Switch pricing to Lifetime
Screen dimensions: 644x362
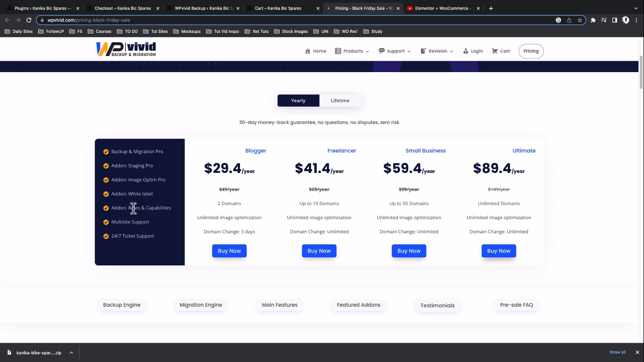click(340, 100)
